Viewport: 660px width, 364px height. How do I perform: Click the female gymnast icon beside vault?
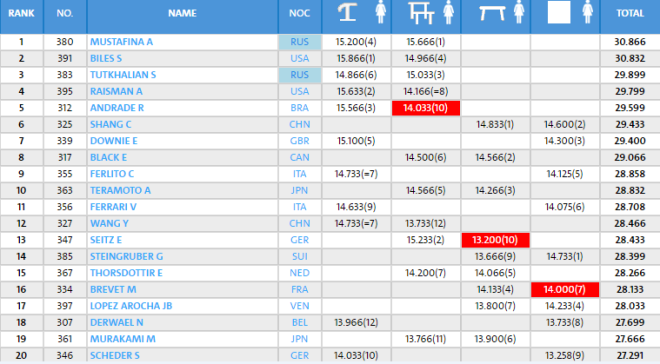pyautogui.click(x=381, y=12)
